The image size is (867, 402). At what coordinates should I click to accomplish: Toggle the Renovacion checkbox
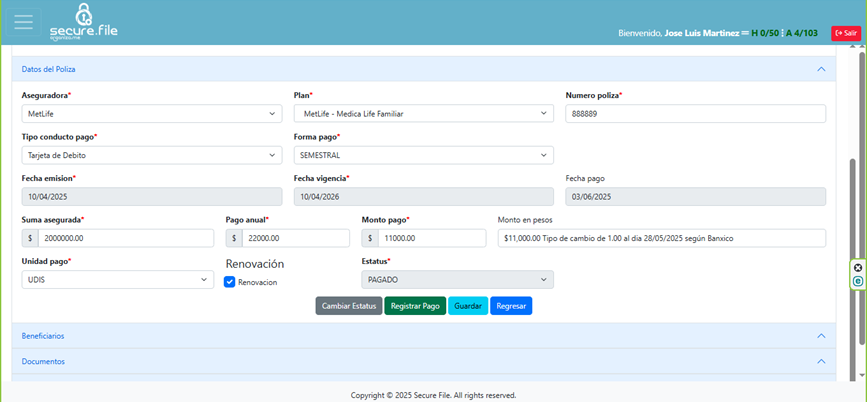tap(230, 283)
